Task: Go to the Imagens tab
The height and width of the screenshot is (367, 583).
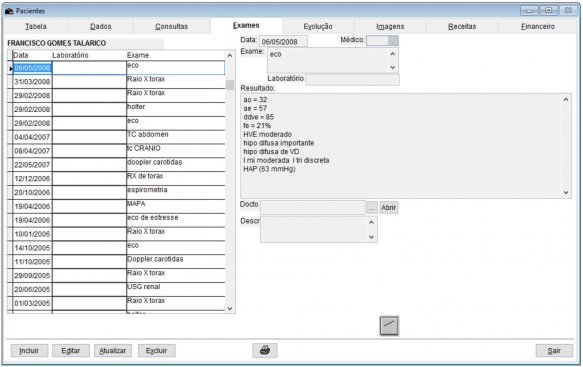Action: point(390,26)
